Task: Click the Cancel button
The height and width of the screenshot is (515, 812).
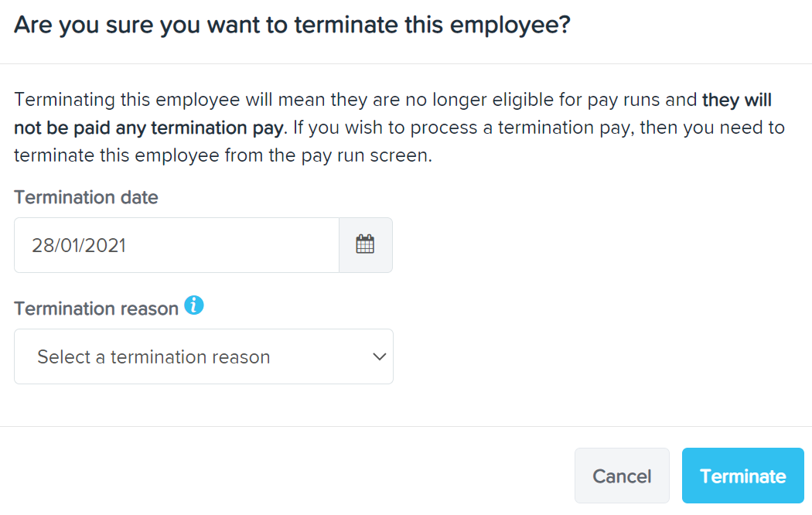Action: pos(622,476)
